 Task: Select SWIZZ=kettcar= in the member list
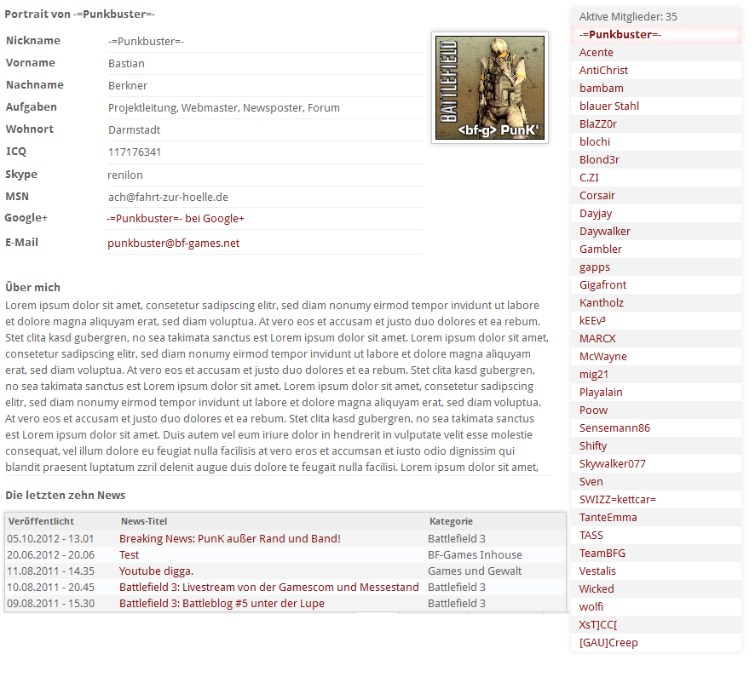coord(617,500)
